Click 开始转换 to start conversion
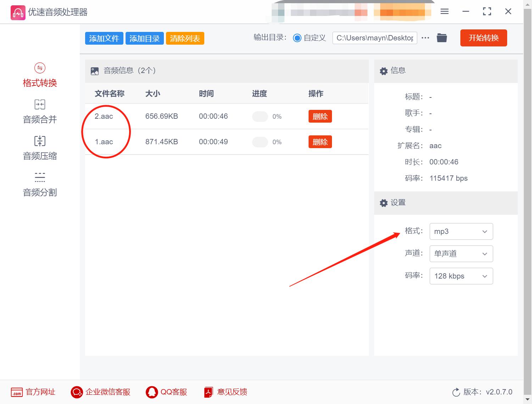 (x=483, y=38)
